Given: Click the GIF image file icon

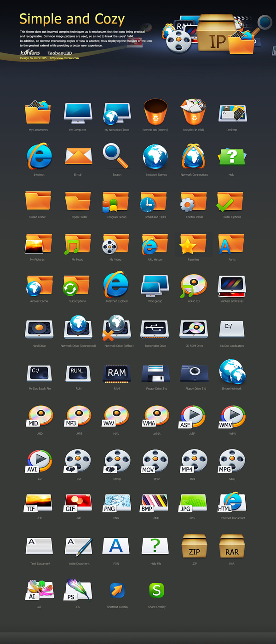Looking at the screenshot, I should (x=77, y=504).
